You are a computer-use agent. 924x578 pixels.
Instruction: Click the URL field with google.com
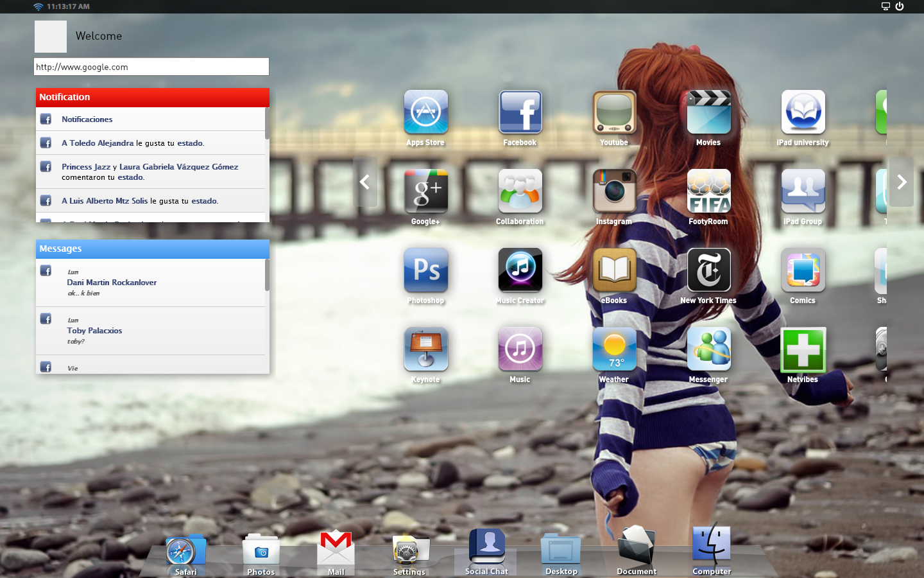coord(151,67)
